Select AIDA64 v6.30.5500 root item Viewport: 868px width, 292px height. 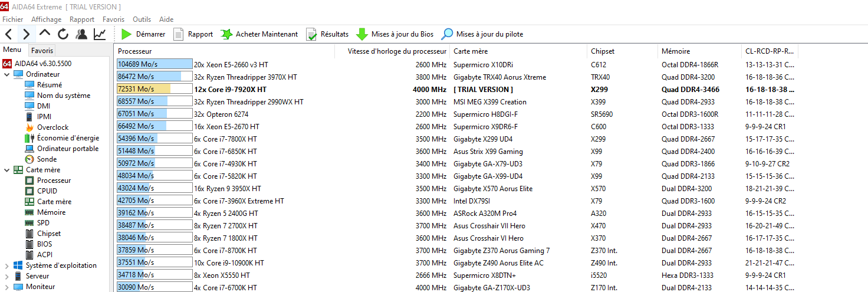pyautogui.click(x=37, y=64)
